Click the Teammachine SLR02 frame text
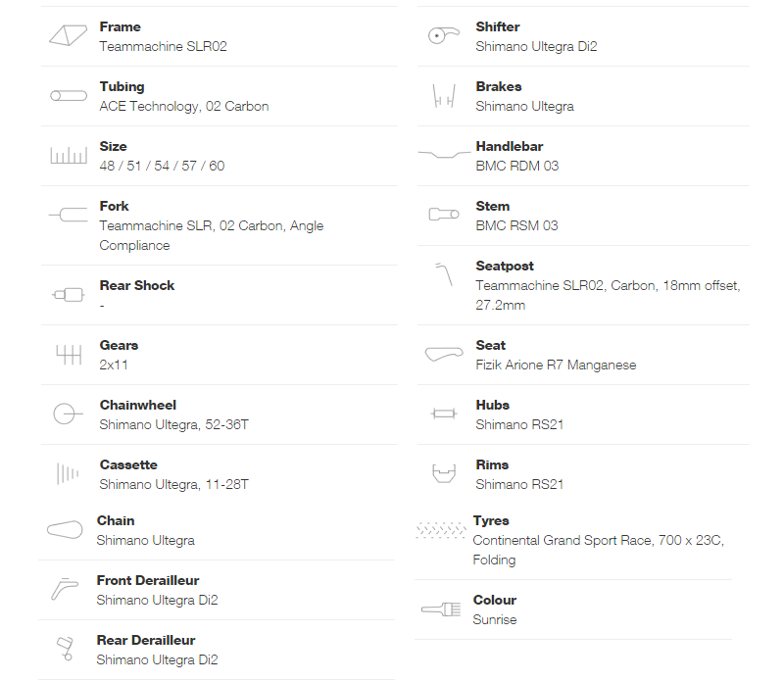This screenshot has width=784, height=682. (x=163, y=46)
